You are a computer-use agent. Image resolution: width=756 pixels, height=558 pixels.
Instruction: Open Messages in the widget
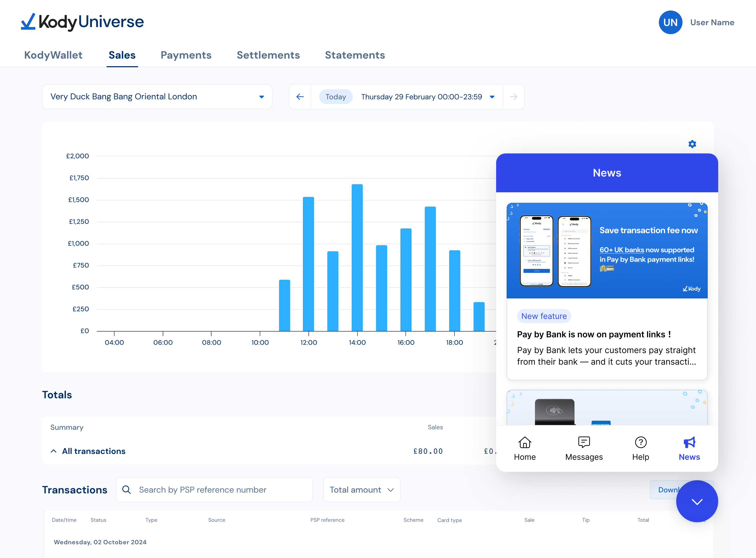pos(584,449)
